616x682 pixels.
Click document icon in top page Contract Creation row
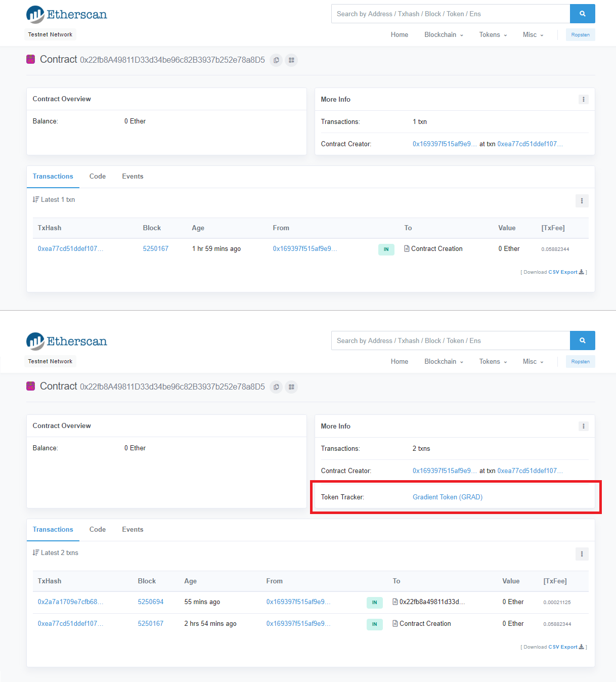(x=407, y=248)
